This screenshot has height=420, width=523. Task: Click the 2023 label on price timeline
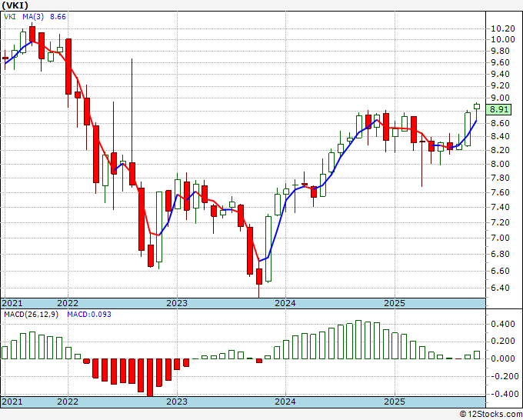(177, 303)
